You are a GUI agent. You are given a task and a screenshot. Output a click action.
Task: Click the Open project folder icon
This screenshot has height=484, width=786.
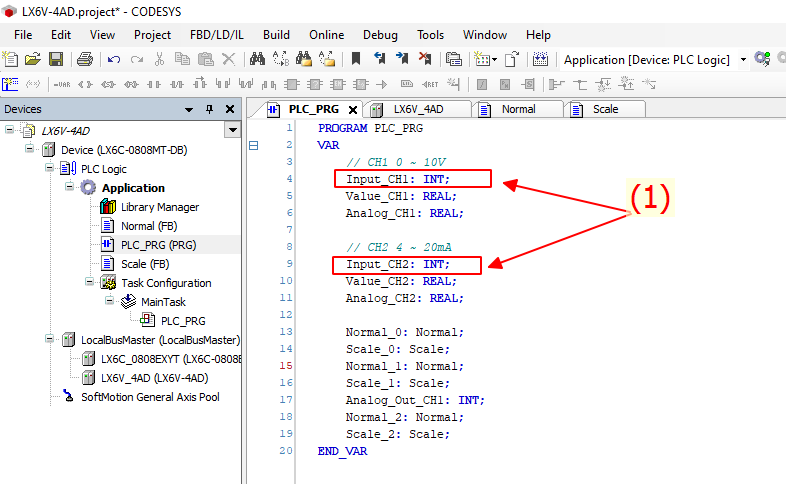[x=33, y=59]
